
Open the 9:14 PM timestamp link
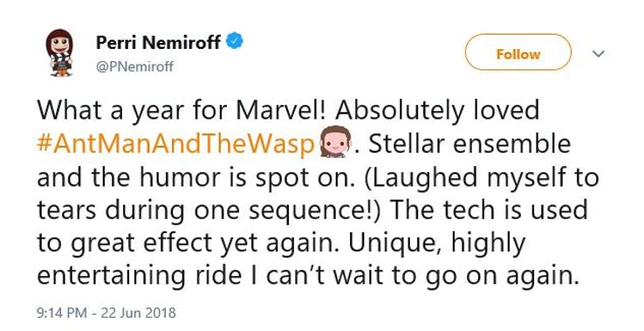[x=62, y=313]
